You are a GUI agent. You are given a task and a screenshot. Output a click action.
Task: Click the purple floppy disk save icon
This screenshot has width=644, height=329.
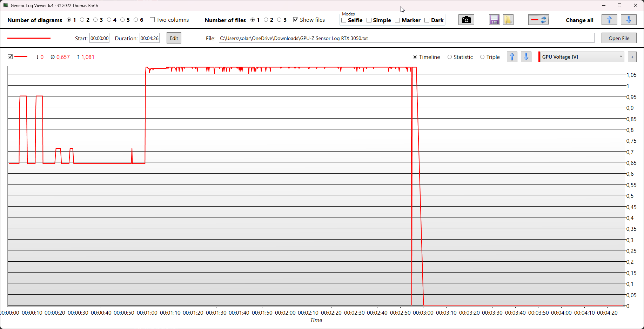(494, 20)
